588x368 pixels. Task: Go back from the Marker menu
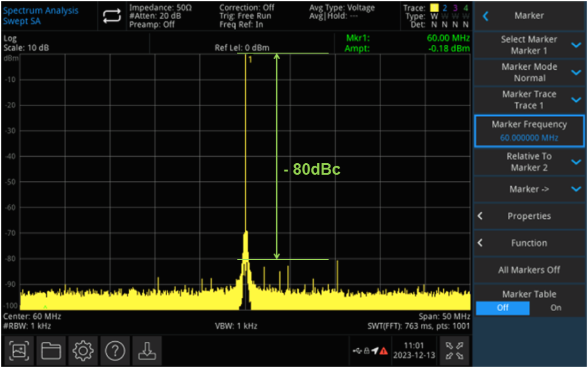486,16
